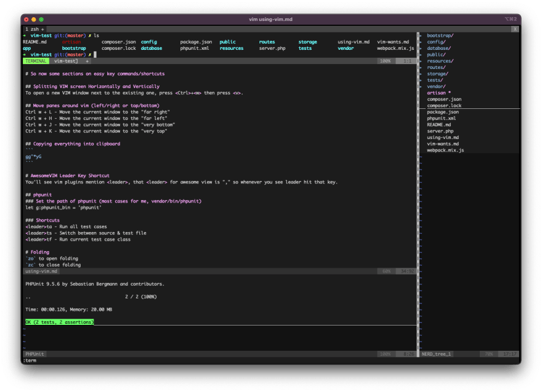542x392 pixels.
Task: Click phpunit.xml in the ls output
Action: click(x=195, y=49)
